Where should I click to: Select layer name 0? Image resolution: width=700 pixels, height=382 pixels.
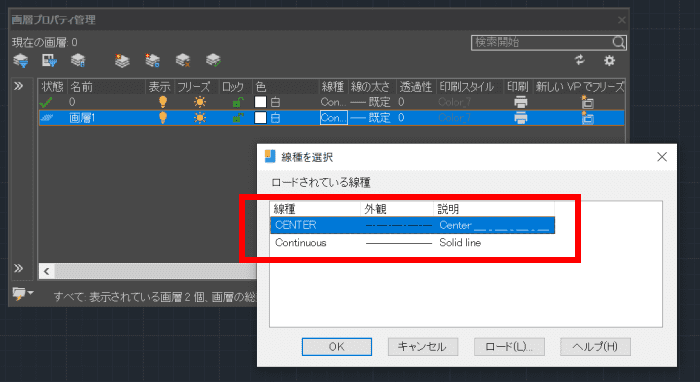pyautogui.click(x=72, y=102)
